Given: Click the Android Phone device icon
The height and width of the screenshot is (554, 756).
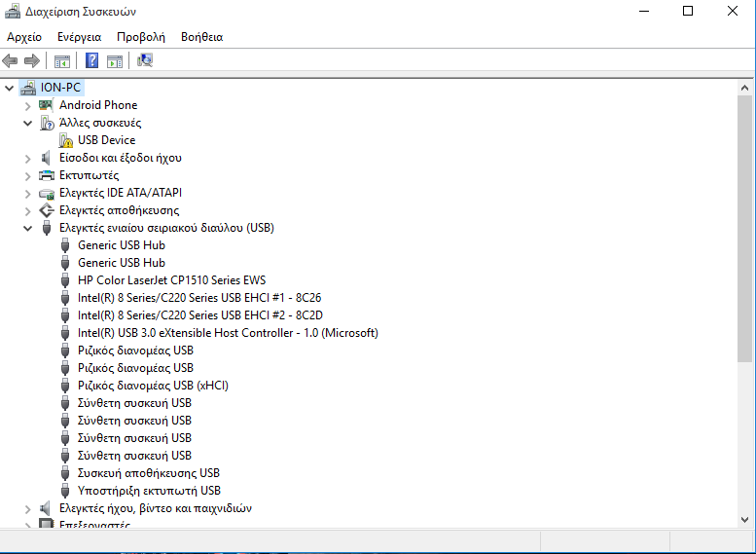Looking at the screenshot, I should pos(46,105).
